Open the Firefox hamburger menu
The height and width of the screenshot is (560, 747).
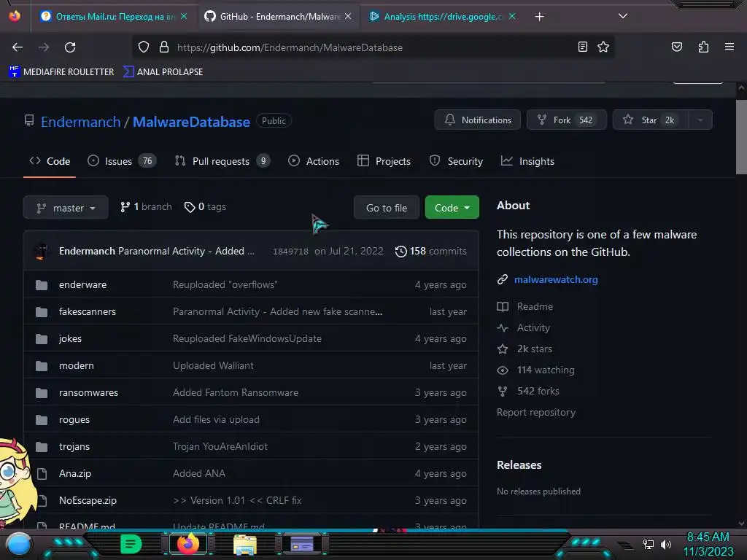pos(729,47)
